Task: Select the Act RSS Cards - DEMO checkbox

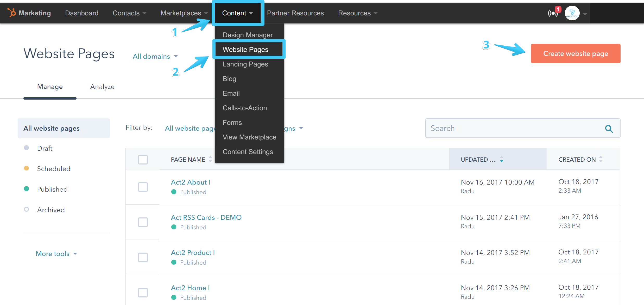Action: click(x=143, y=222)
